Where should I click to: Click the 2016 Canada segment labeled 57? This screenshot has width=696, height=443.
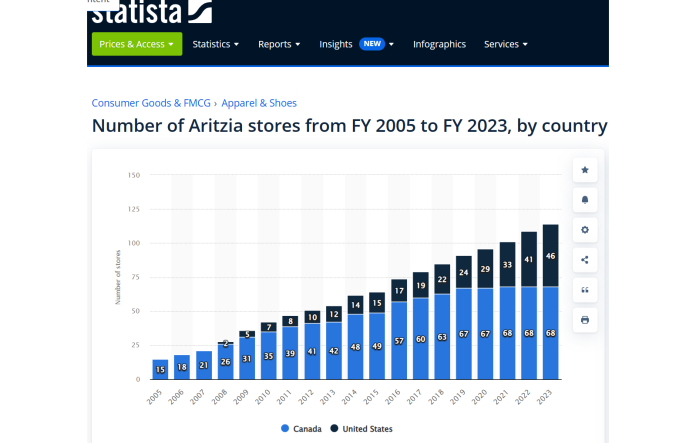pyautogui.click(x=399, y=341)
